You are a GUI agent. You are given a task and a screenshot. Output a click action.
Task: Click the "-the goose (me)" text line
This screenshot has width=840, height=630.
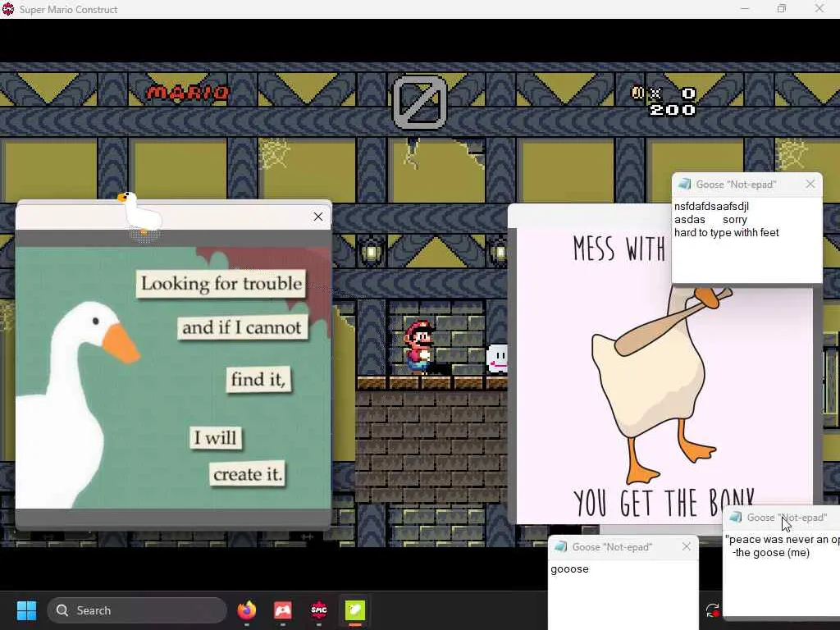(x=771, y=552)
